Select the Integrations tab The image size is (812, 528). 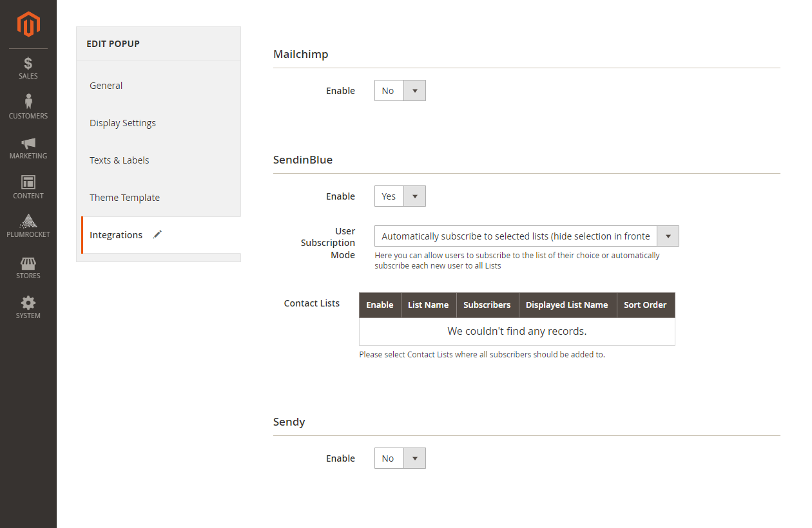click(x=116, y=235)
